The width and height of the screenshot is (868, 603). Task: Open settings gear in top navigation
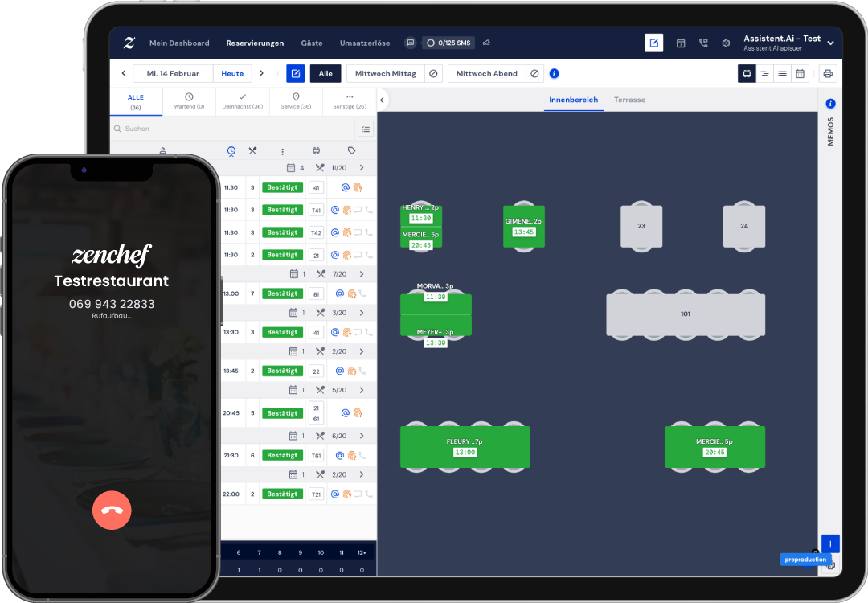(x=726, y=43)
